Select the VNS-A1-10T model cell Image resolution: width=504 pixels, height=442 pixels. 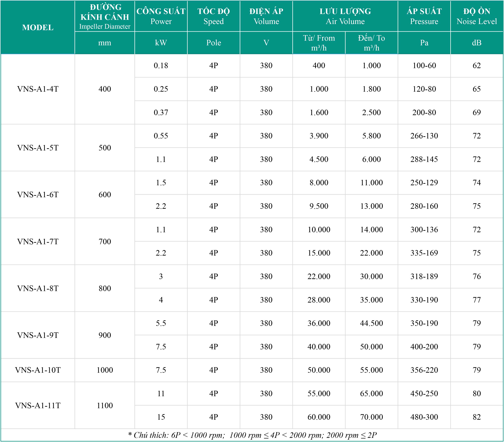[38, 370]
